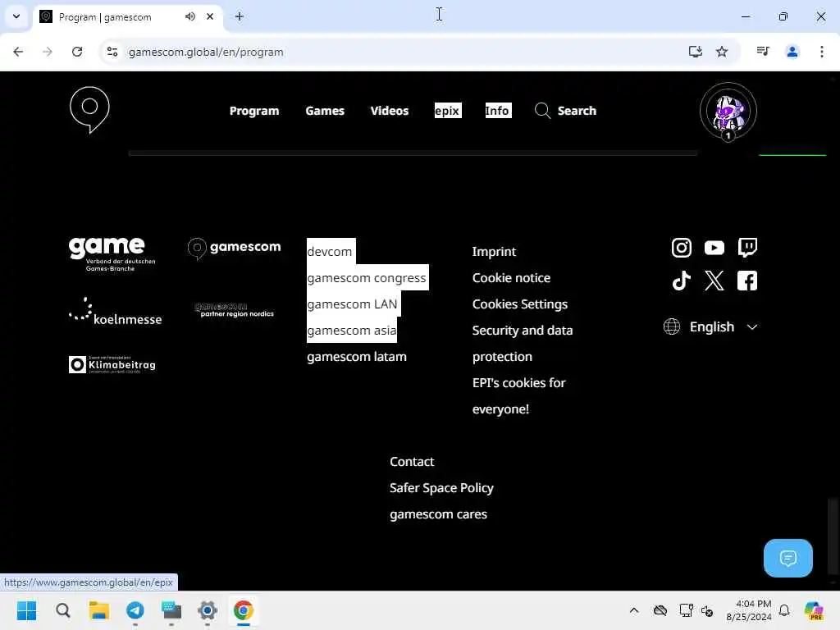The width and height of the screenshot is (840, 630).
Task: Open the X (Twitter) social icon
Action: coord(714,281)
